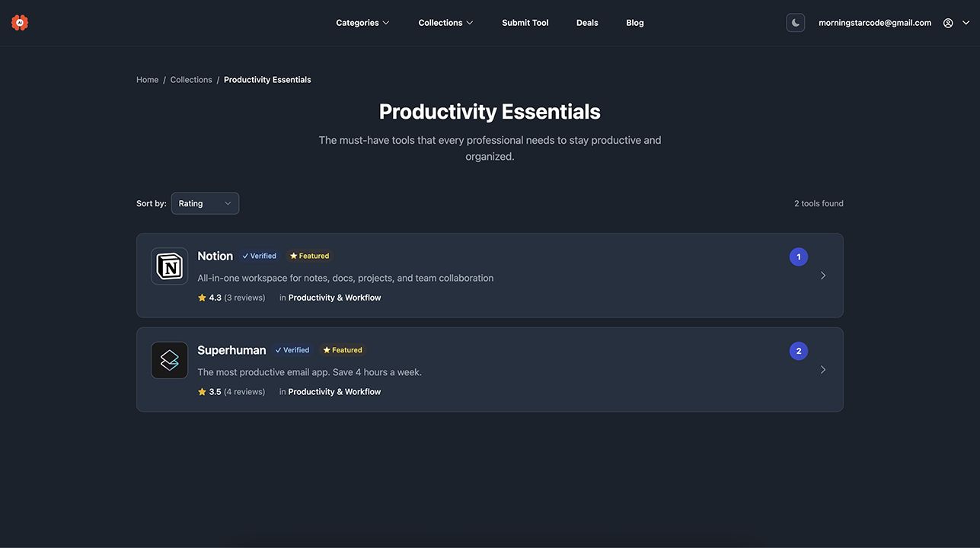Go to the Collections breadcrumb link
Image resolution: width=980 pixels, height=548 pixels.
click(191, 80)
